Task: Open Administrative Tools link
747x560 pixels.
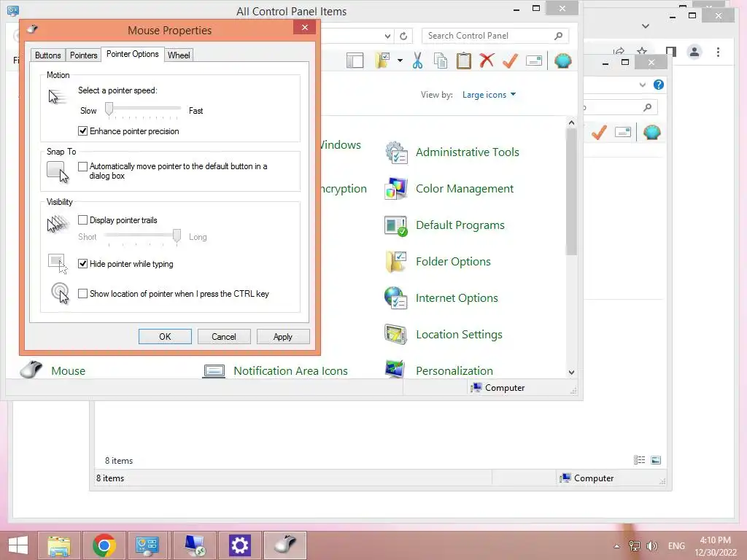Action: click(x=468, y=152)
